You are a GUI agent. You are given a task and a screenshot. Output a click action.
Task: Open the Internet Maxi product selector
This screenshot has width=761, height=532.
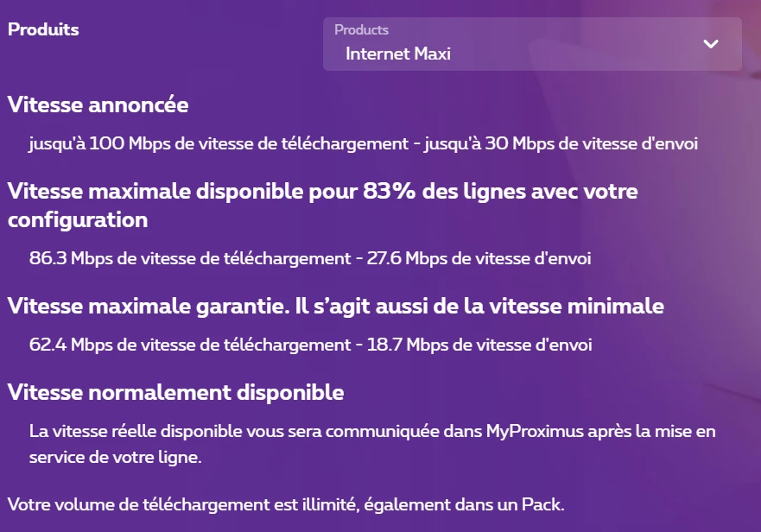(x=398, y=54)
